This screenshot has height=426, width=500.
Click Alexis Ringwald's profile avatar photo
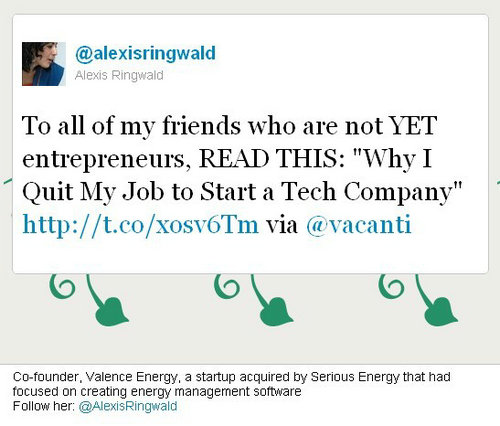(x=44, y=64)
